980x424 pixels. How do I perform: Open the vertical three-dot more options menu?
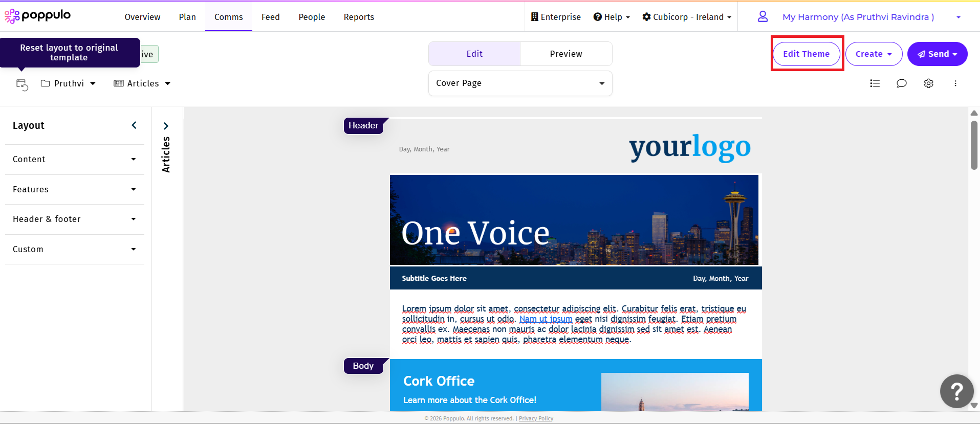pos(955,83)
